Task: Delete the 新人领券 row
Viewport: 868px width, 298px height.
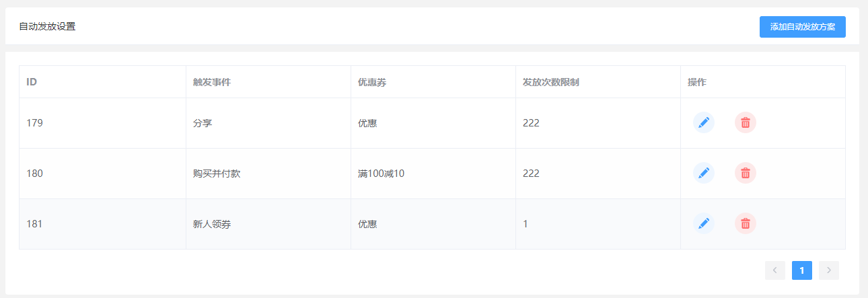Action: [x=746, y=223]
